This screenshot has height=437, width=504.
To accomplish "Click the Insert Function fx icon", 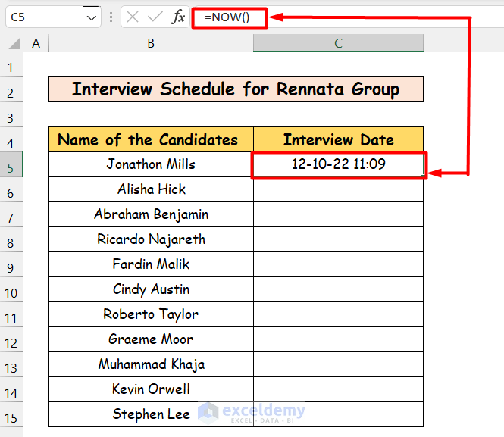I will pyautogui.click(x=179, y=17).
